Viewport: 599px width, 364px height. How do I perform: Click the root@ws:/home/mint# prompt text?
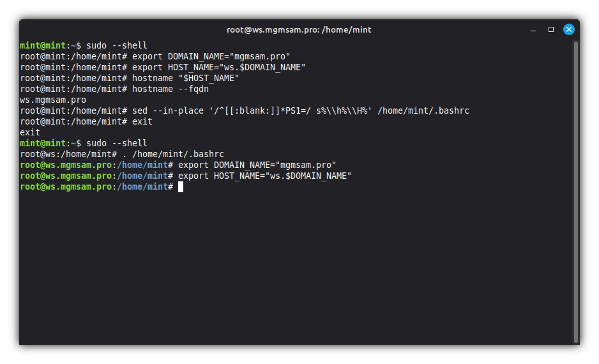68,154
